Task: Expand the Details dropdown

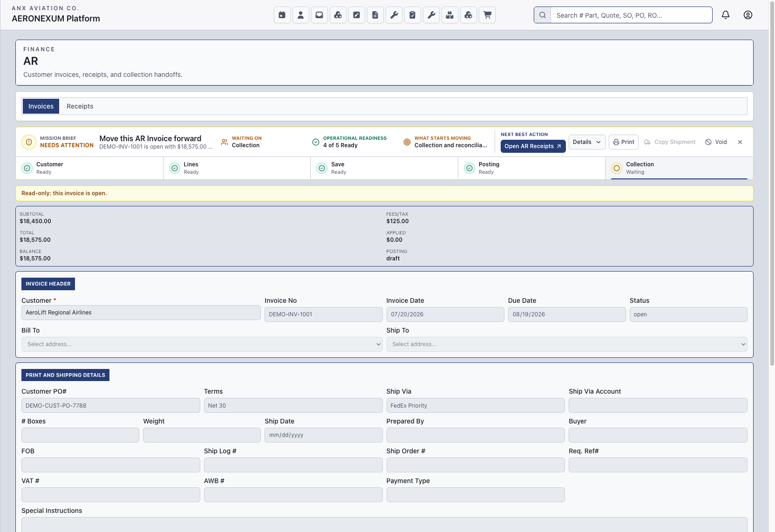Action: coord(587,142)
